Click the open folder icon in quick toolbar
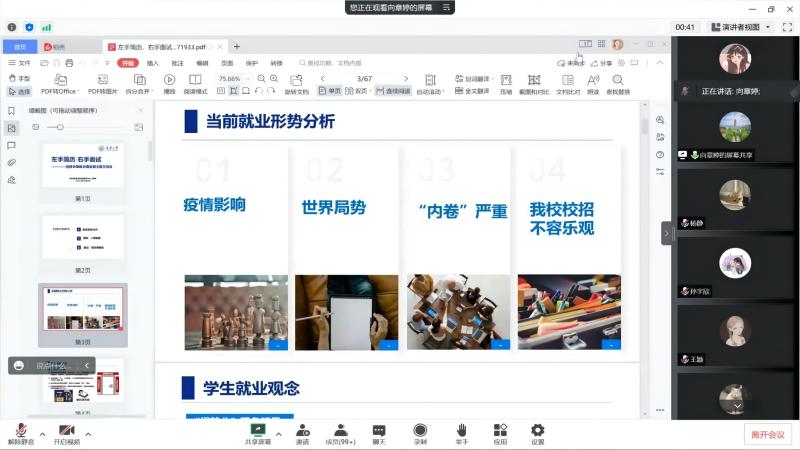Viewport: 800px width, 450px height. pyautogui.click(x=44, y=63)
